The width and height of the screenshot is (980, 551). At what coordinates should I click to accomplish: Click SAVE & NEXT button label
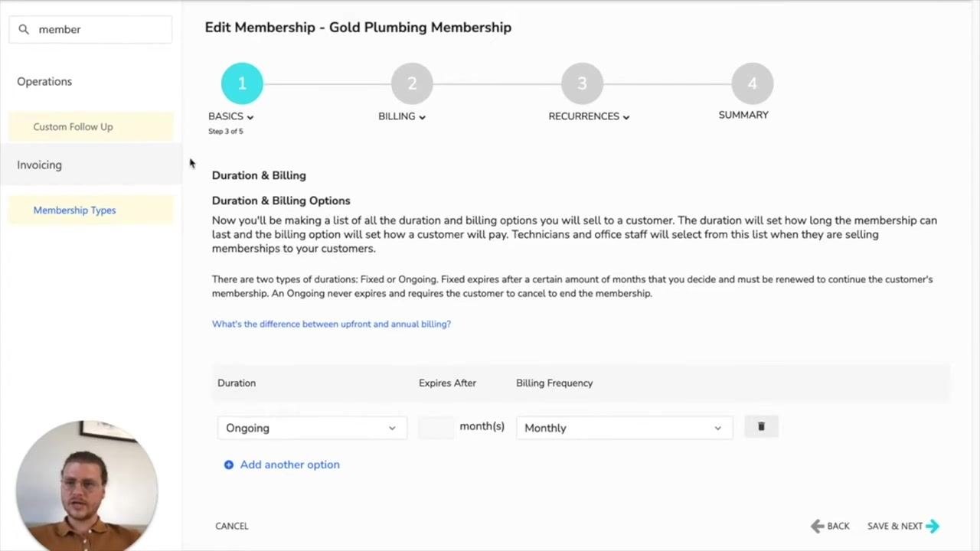895,526
